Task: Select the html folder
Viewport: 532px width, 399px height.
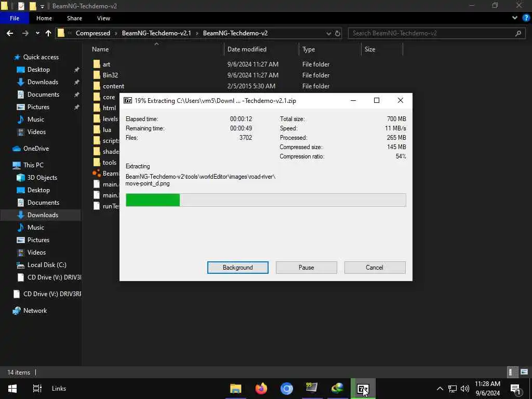Action: coord(109,108)
